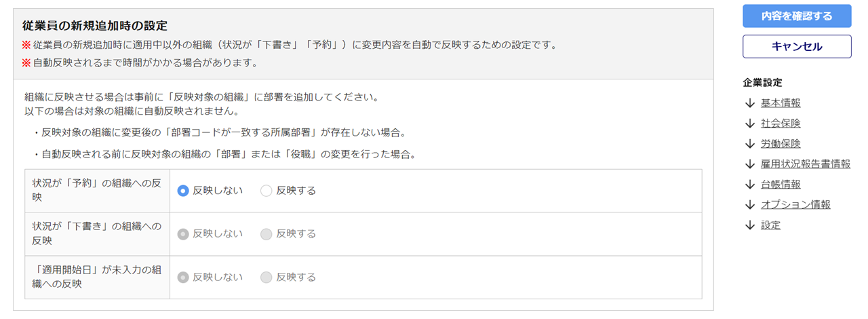Screen dimensions: 868x319
Task: Click the 従業員の新規追加時の設定 heading
Action: point(95,26)
